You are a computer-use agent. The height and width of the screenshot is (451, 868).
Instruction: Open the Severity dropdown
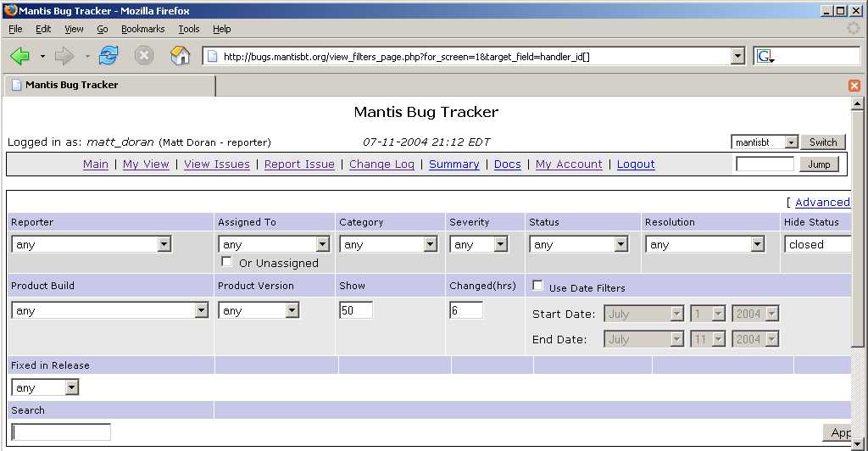point(479,244)
